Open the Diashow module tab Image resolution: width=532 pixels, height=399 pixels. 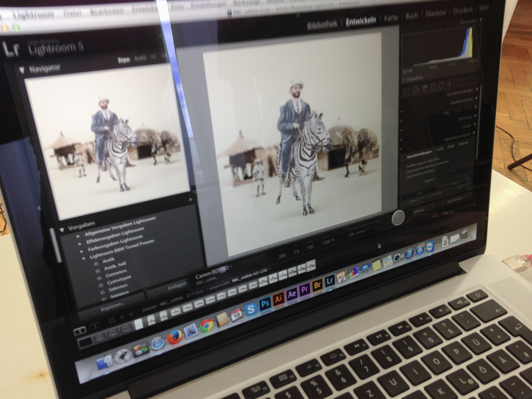pos(436,13)
